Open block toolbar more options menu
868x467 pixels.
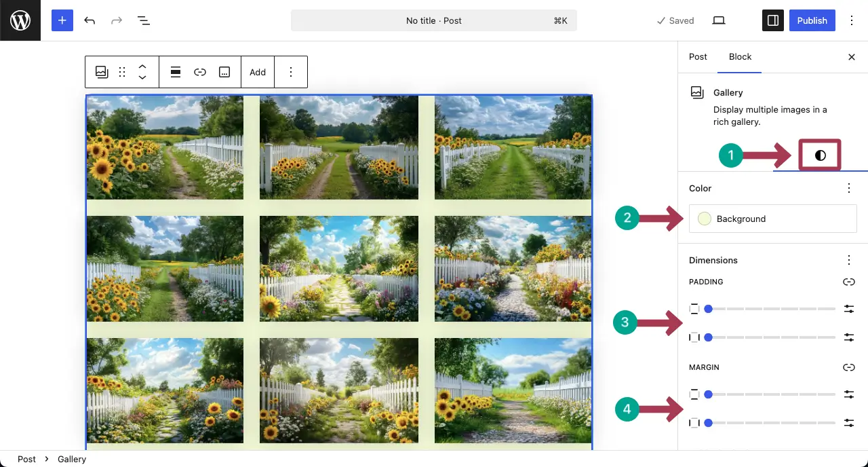(x=291, y=72)
